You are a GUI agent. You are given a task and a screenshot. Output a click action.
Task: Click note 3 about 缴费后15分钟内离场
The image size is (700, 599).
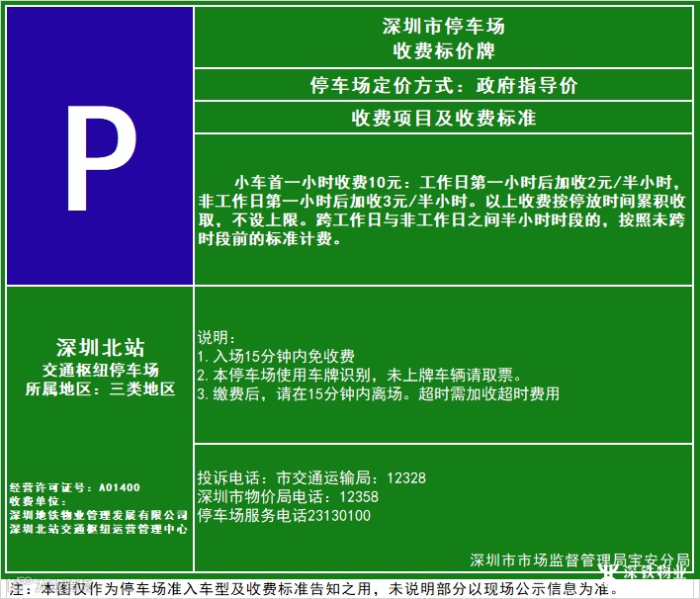[378, 393]
